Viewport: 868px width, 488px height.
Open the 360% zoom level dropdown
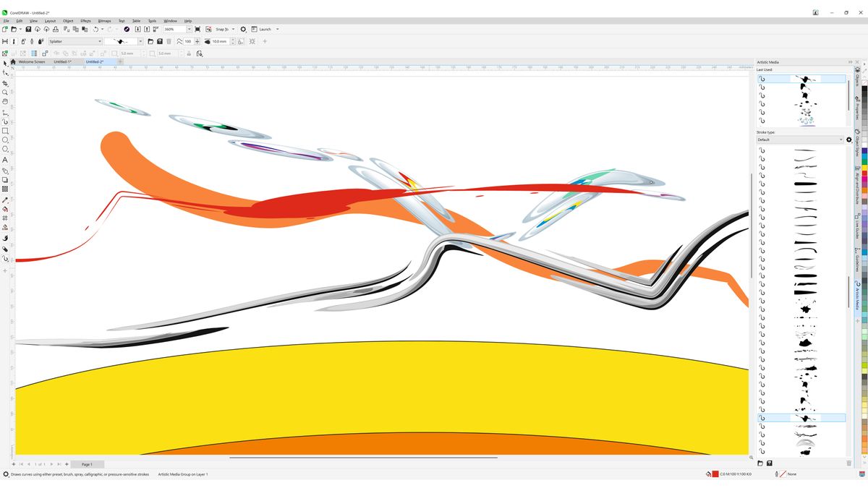pyautogui.click(x=190, y=29)
